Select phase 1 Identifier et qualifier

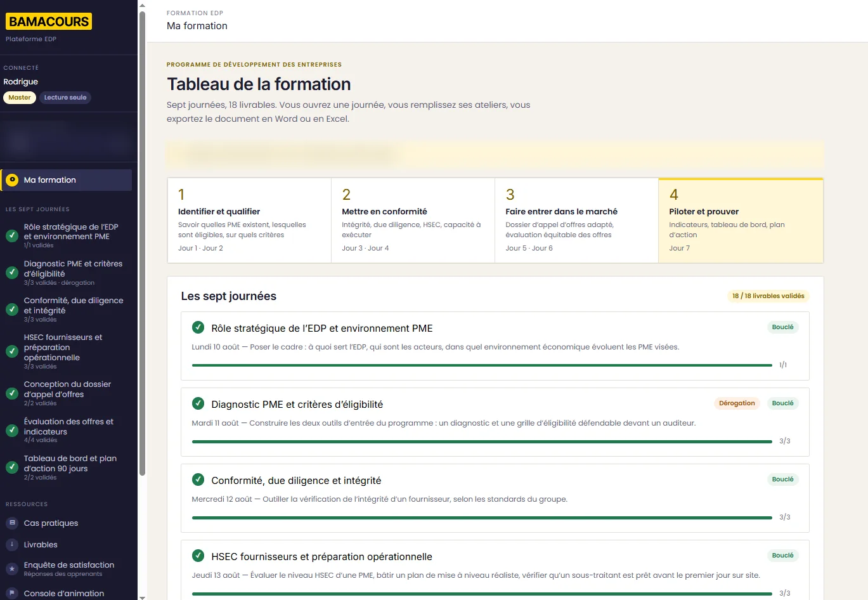coord(249,220)
